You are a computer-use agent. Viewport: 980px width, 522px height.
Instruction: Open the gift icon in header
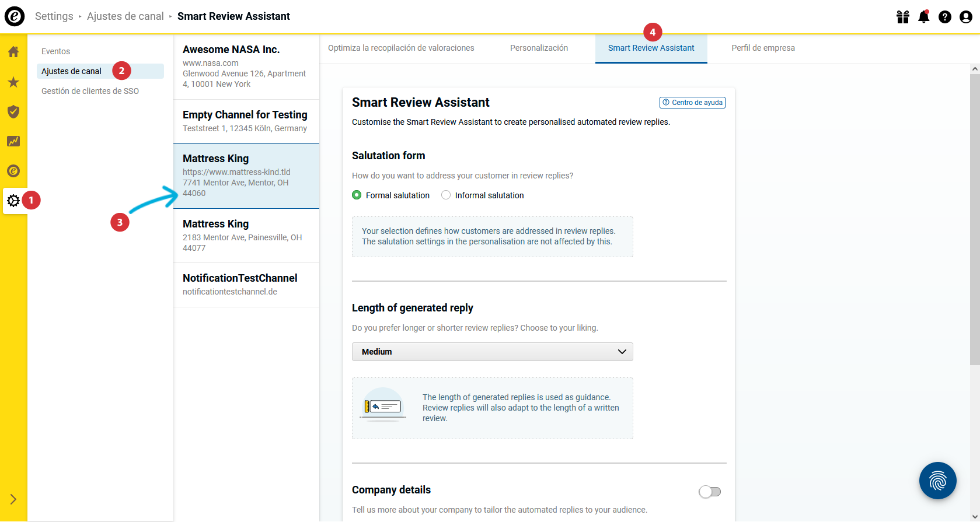[x=903, y=17]
